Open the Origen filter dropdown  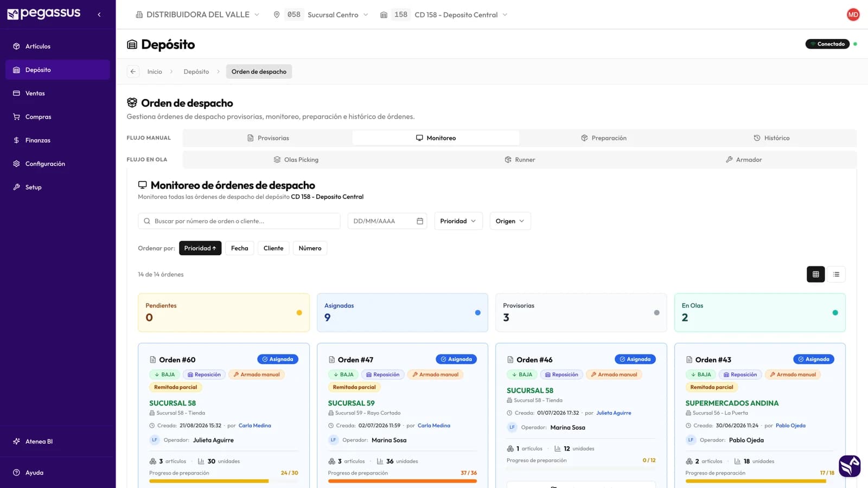tap(510, 221)
